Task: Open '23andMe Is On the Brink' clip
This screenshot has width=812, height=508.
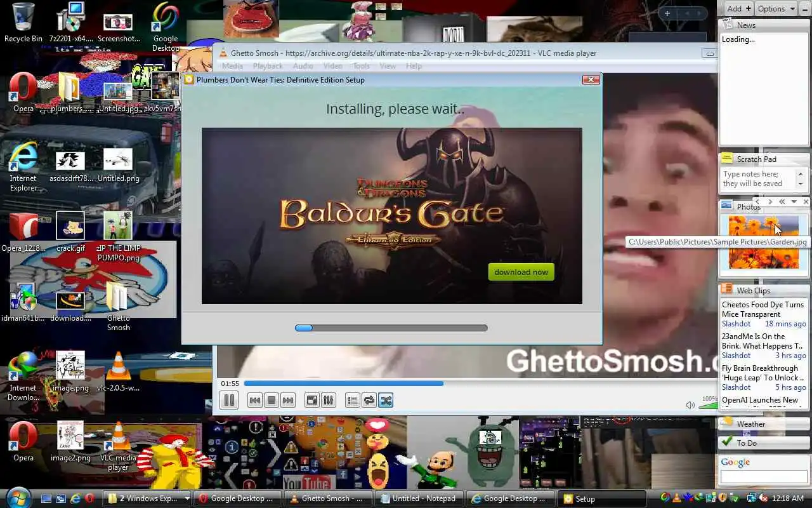Action: click(762, 341)
